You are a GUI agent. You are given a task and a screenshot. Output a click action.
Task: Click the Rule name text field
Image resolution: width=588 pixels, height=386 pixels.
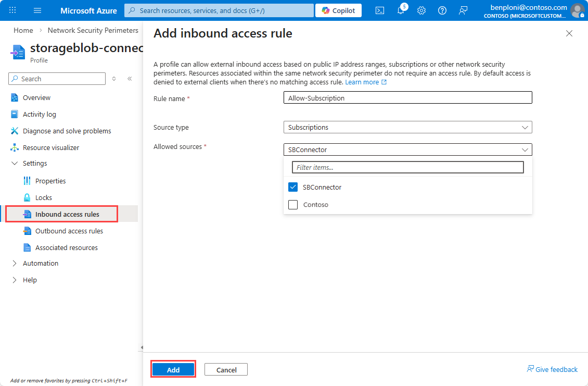point(407,98)
